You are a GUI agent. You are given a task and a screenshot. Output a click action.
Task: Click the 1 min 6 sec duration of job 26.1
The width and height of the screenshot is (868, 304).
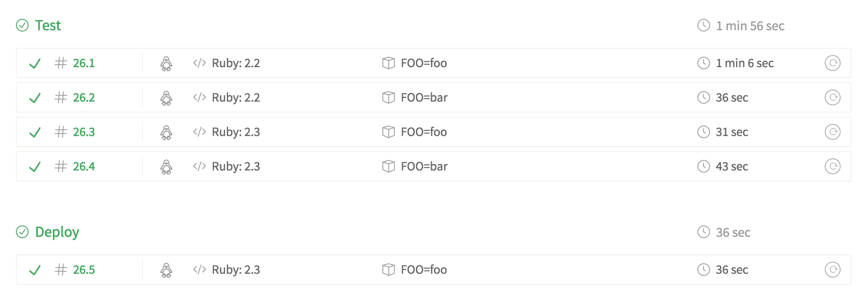click(744, 63)
